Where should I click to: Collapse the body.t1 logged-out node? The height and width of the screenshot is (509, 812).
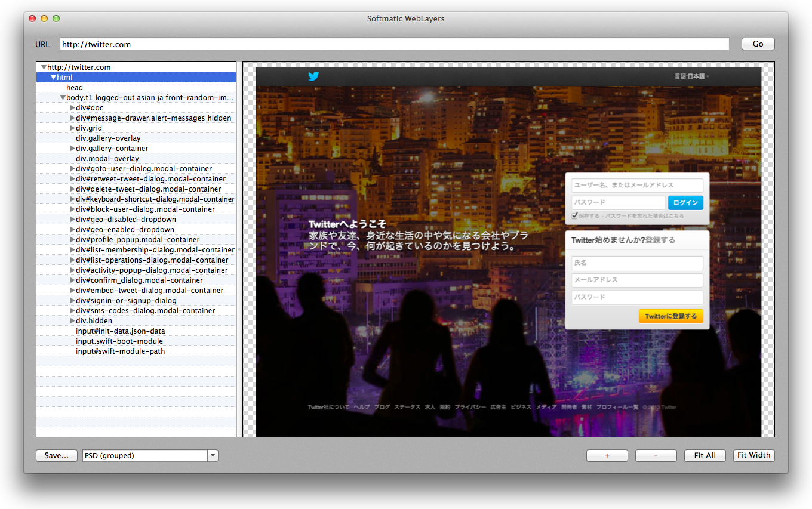click(x=63, y=98)
